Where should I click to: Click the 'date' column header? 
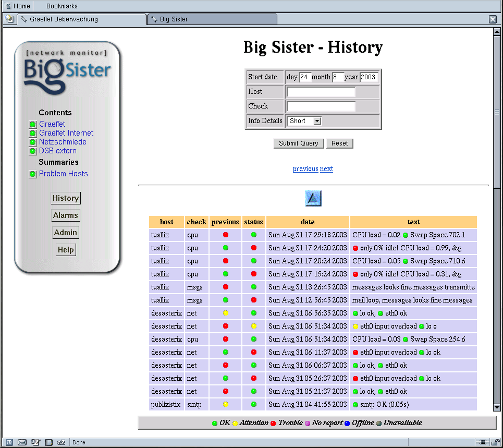(308, 222)
